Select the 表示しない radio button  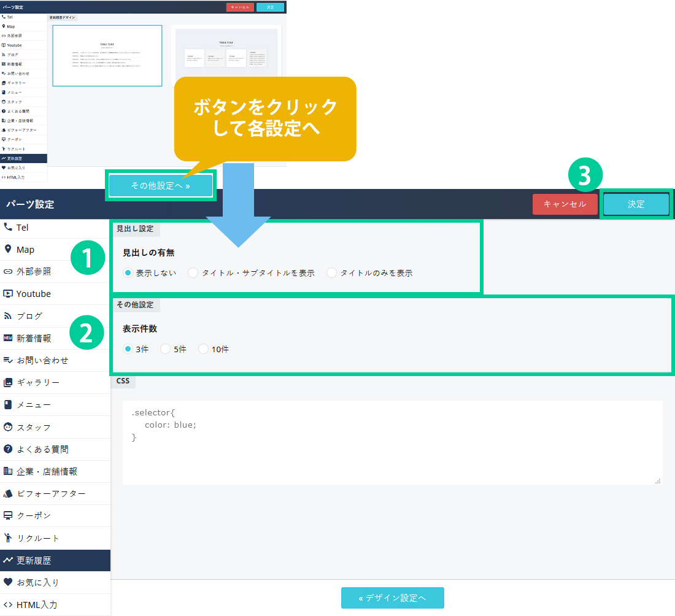[x=128, y=273]
